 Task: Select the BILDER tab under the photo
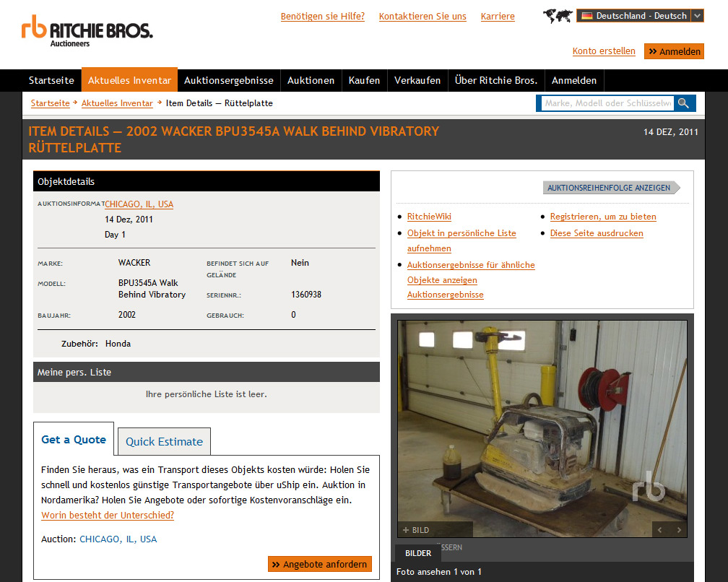click(418, 553)
